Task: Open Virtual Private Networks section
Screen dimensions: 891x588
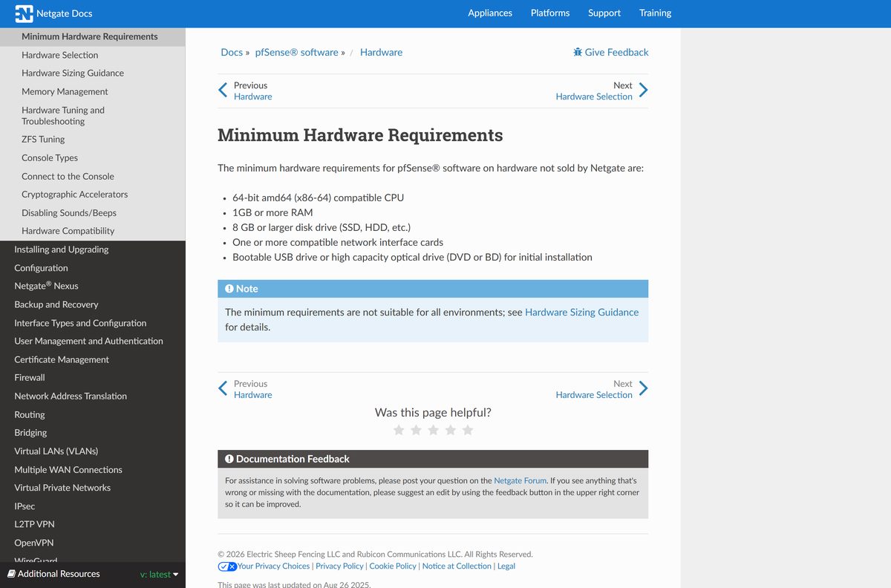Action: 93,488
